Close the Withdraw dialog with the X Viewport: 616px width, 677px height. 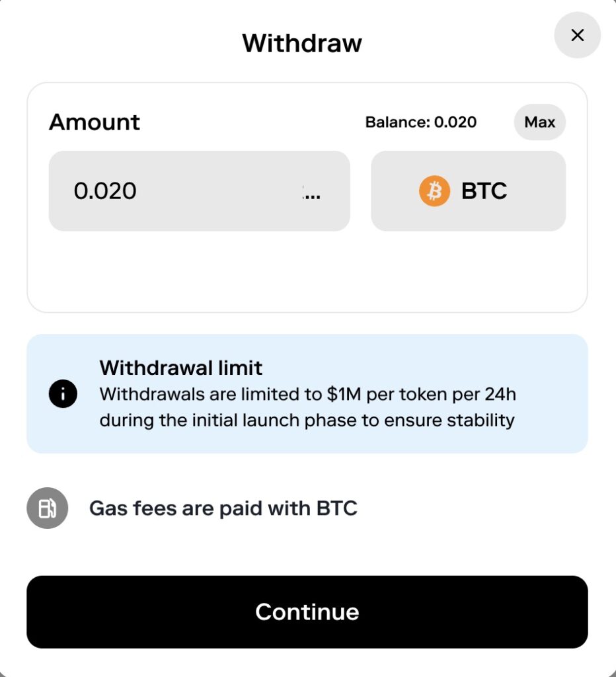[x=577, y=35]
